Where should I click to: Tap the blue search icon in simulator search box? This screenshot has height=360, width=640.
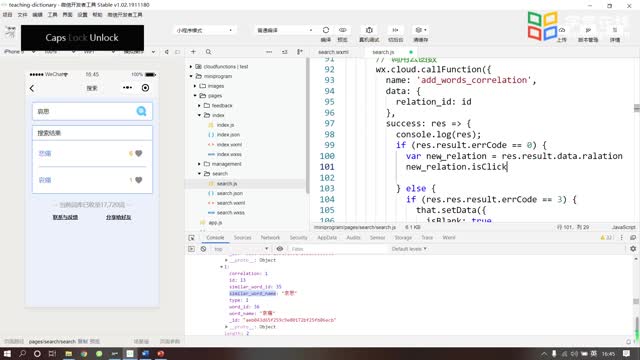pos(141,111)
